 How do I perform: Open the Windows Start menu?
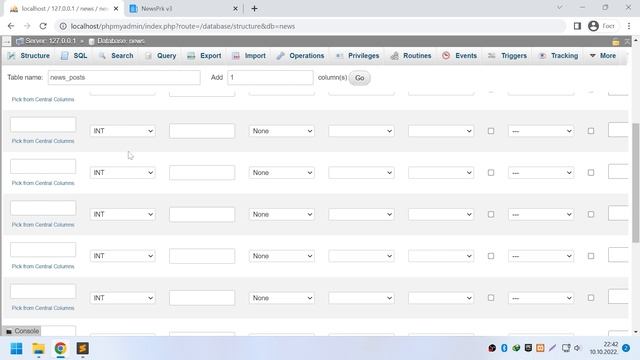(16, 349)
